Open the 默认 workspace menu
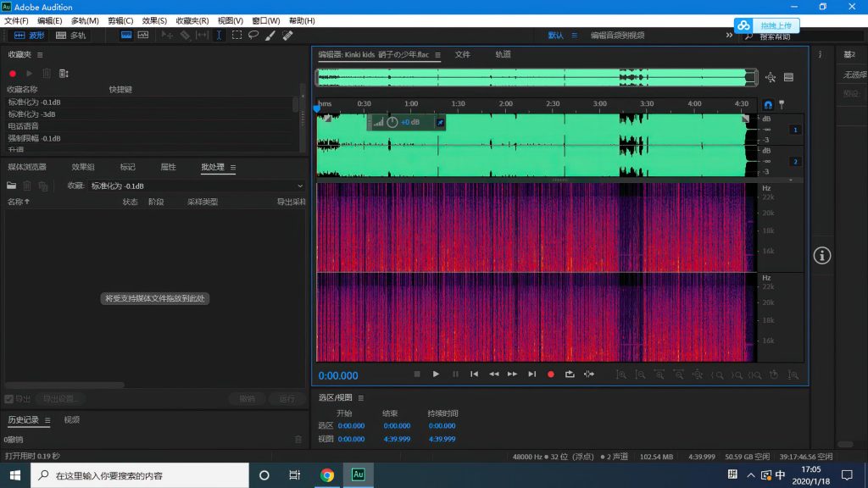868x488 pixels. click(574, 36)
